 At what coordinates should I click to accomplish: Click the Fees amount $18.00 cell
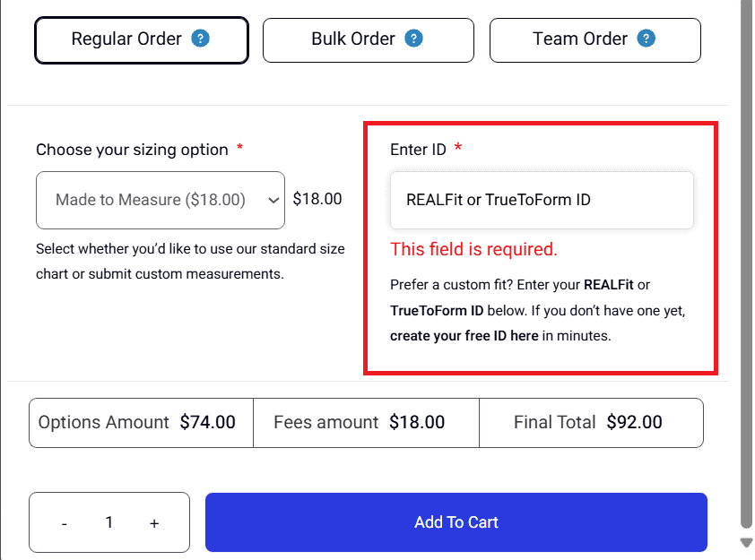point(366,423)
